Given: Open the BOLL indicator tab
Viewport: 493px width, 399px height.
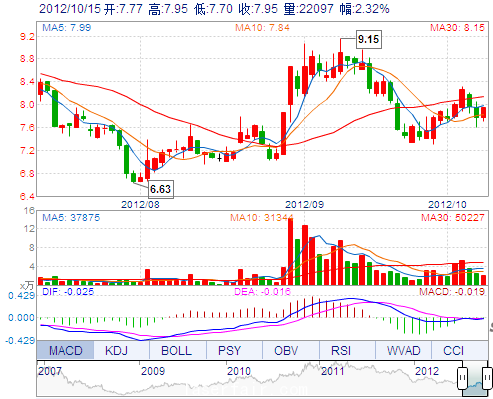Looking at the screenshot, I should pos(176,350).
